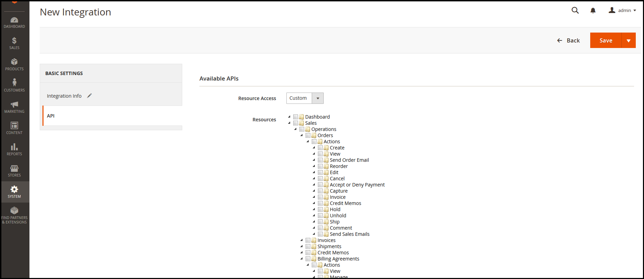Check the Dashboard resource checkbox
The height and width of the screenshot is (279, 644).
tap(296, 117)
